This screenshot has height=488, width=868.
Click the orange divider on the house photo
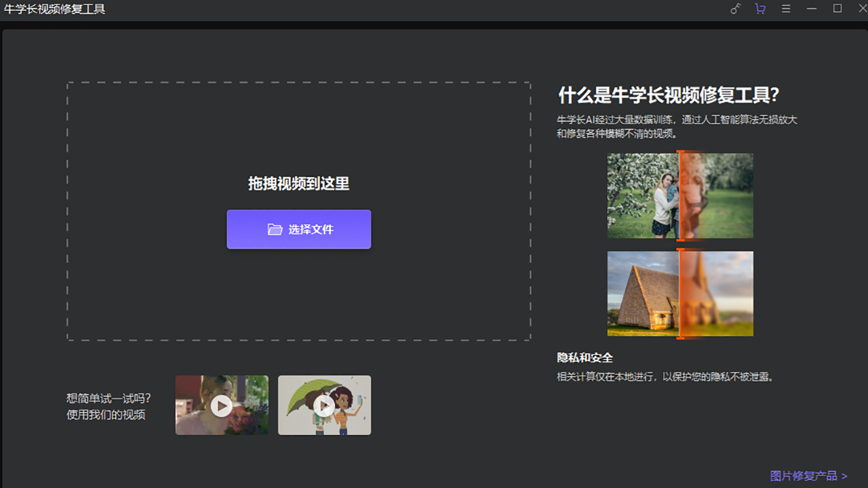tap(679, 293)
